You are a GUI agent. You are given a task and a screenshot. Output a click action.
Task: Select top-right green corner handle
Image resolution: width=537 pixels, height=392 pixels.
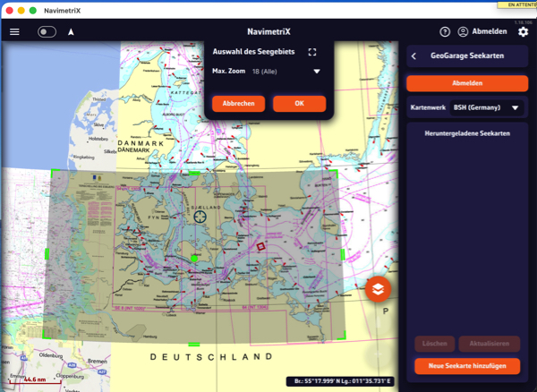[x=334, y=174]
